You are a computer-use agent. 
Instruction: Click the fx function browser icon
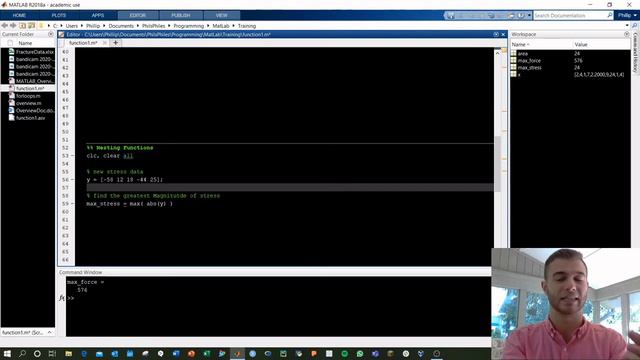coord(62,298)
